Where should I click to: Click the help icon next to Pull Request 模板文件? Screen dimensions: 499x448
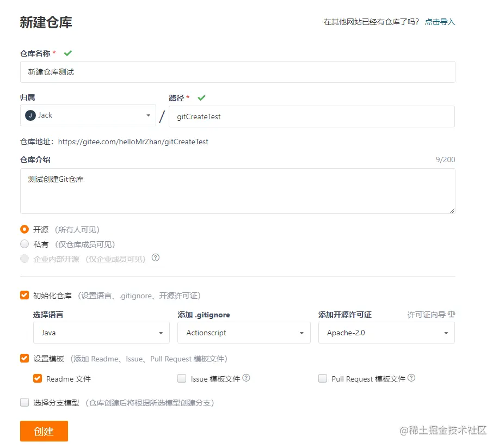click(x=411, y=378)
